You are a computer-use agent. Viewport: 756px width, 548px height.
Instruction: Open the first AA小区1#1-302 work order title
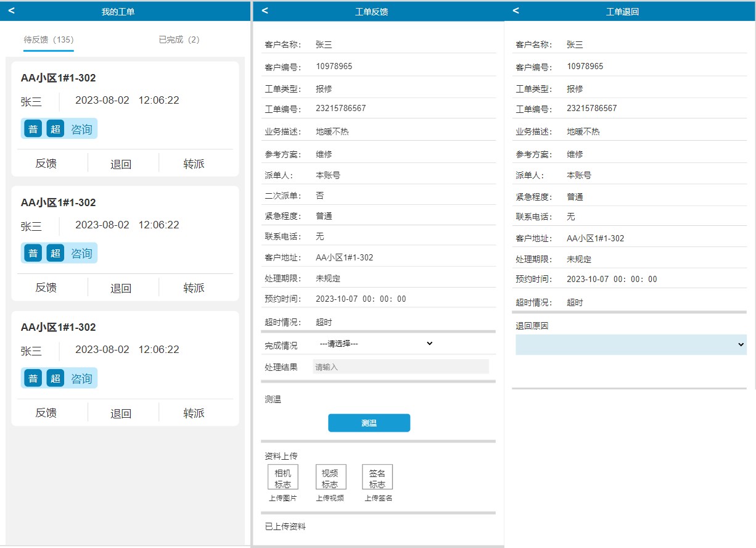[59, 78]
